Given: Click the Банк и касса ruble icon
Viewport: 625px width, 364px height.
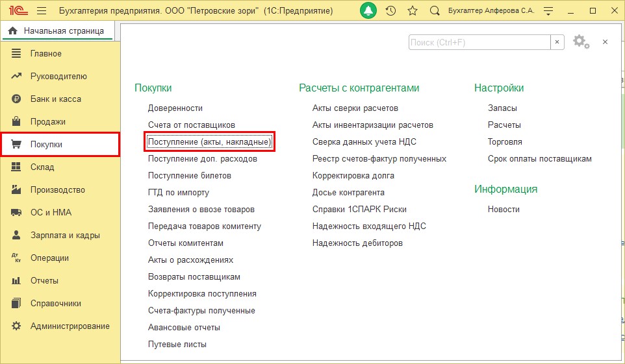Looking at the screenshot, I should (16, 99).
